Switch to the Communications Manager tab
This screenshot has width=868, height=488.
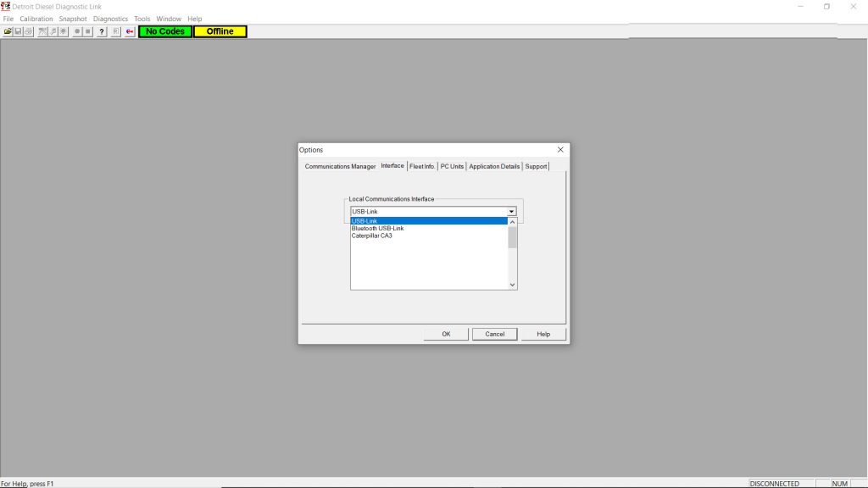pos(339,166)
